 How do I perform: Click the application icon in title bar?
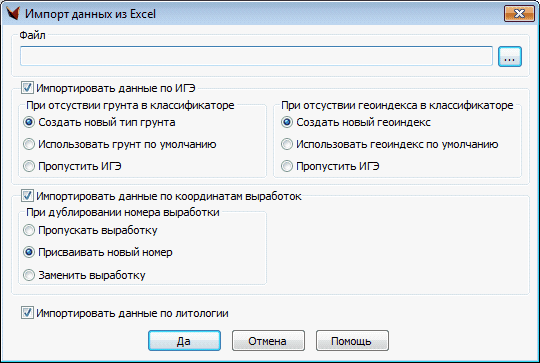[13, 14]
